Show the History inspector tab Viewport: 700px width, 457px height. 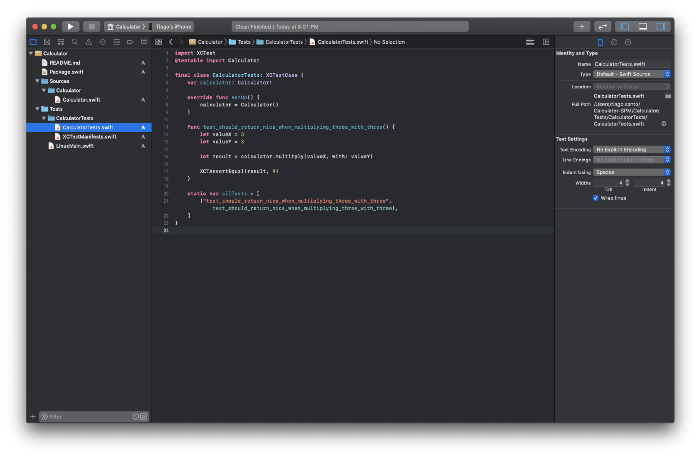pyautogui.click(x=614, y=42)
